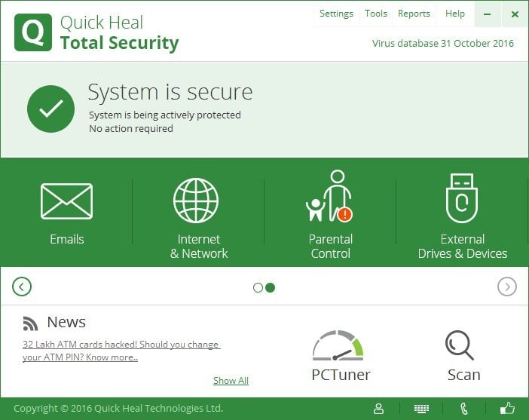Open the Reports menu

(414, 14)
